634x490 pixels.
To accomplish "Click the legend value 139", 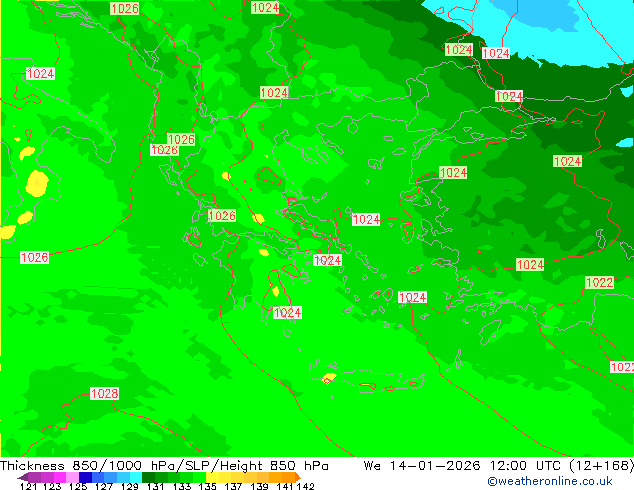I will click(259, 486).
